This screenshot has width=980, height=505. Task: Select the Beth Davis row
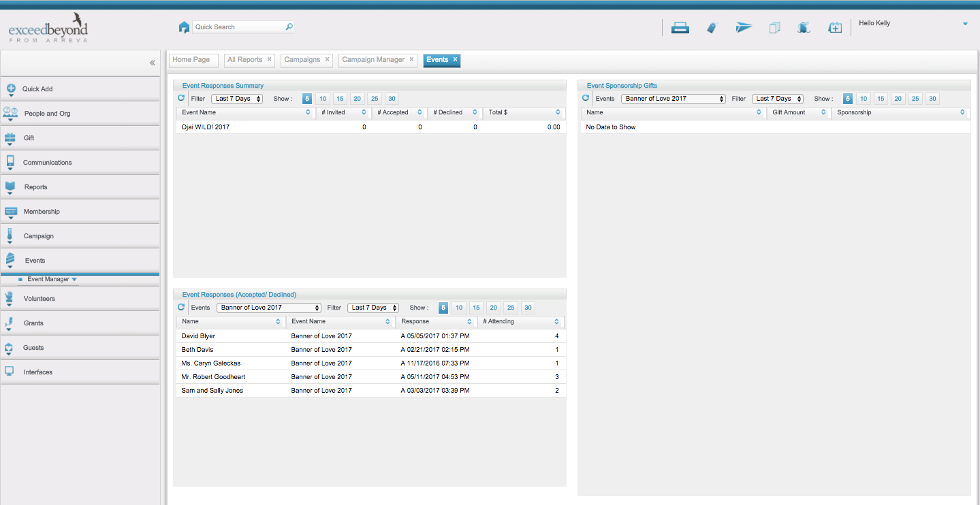tap(370, 350)
